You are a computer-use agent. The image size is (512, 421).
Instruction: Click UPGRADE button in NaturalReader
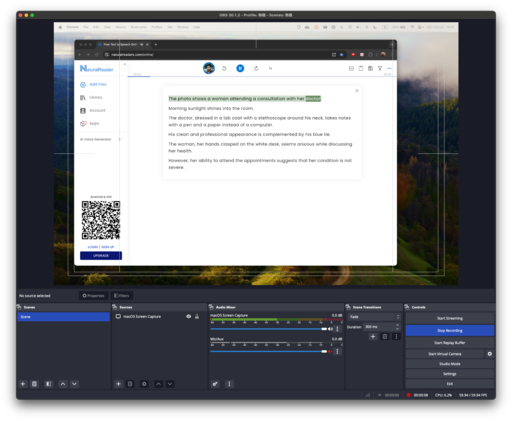tap(101, 255)
